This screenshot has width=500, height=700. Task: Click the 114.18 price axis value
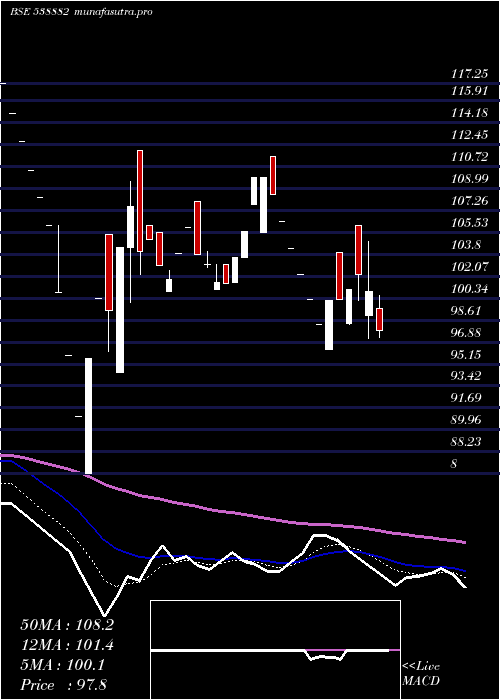(469, 113)
